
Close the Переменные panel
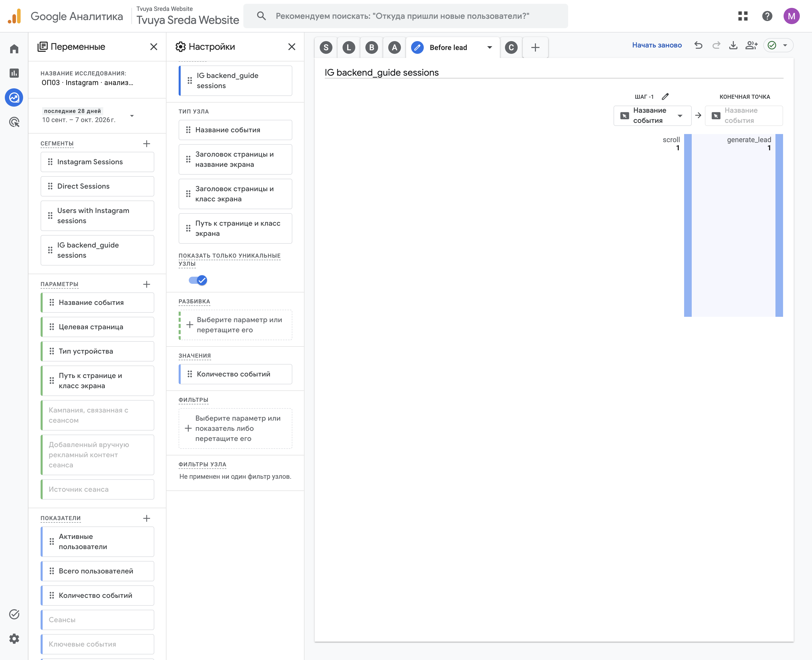click(x=154, y=47)
